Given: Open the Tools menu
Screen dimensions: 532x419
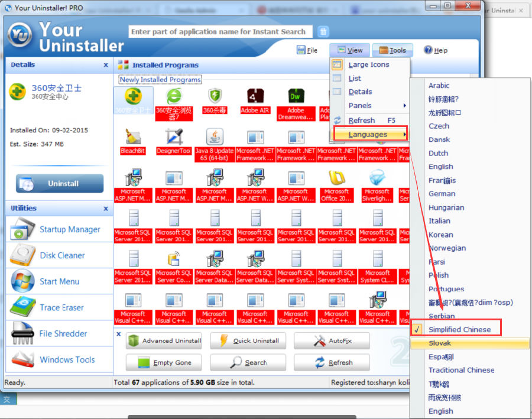Looking at the screenshot, I should tap(392, 50).
